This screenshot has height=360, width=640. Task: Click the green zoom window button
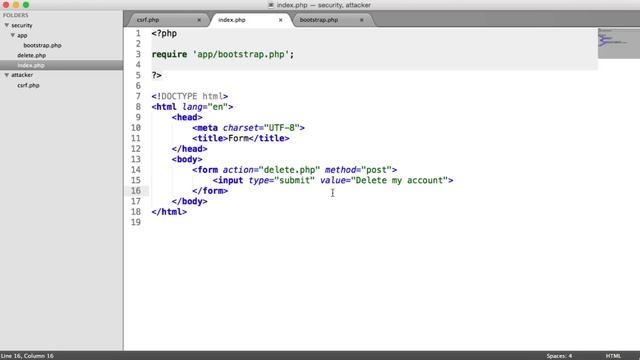click(26, 5)
